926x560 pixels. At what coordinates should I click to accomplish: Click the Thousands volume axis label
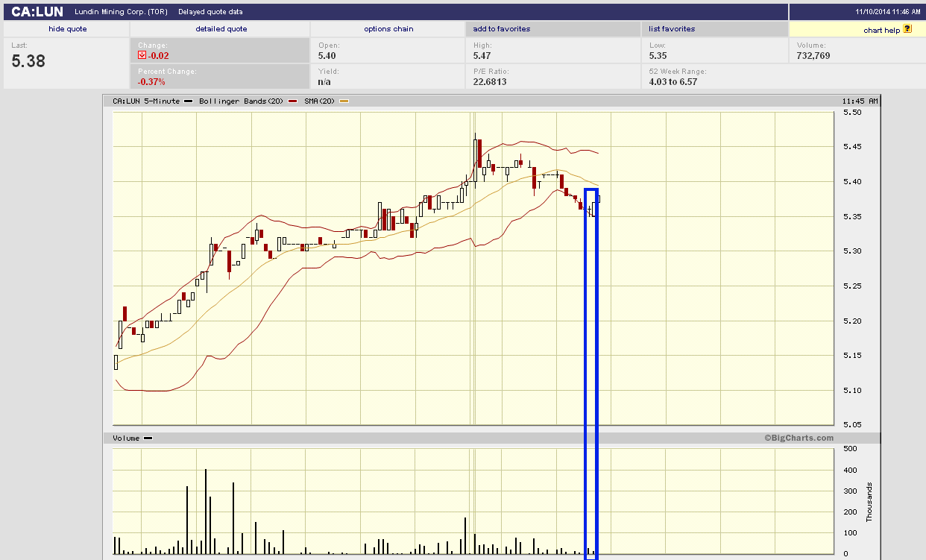869,502
